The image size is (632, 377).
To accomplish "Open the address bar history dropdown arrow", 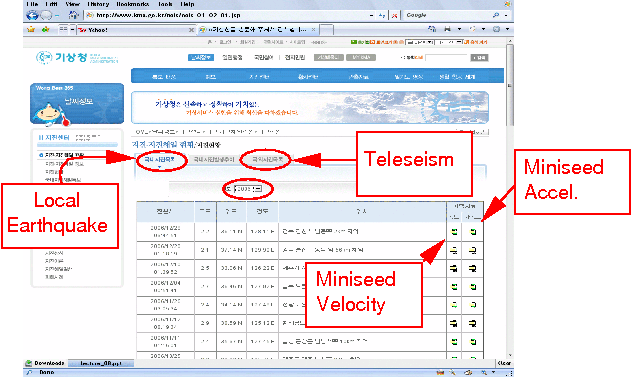I will tap(371, 15).
